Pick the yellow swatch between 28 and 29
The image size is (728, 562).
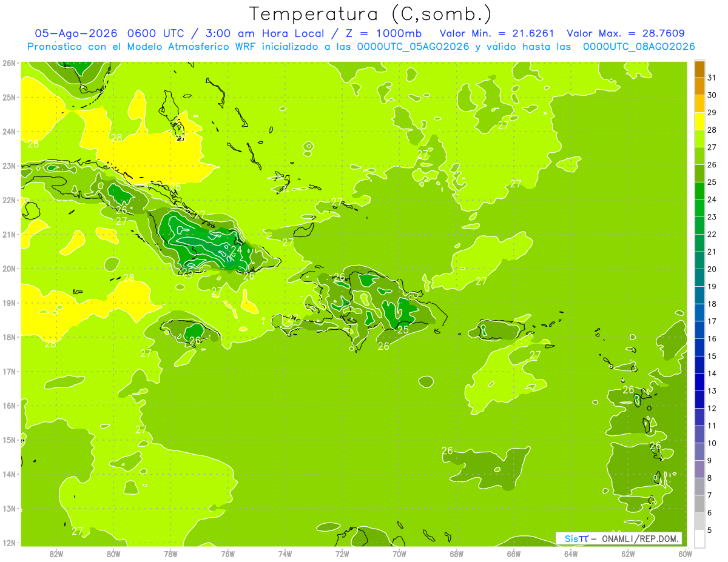(x=699, y=121)
